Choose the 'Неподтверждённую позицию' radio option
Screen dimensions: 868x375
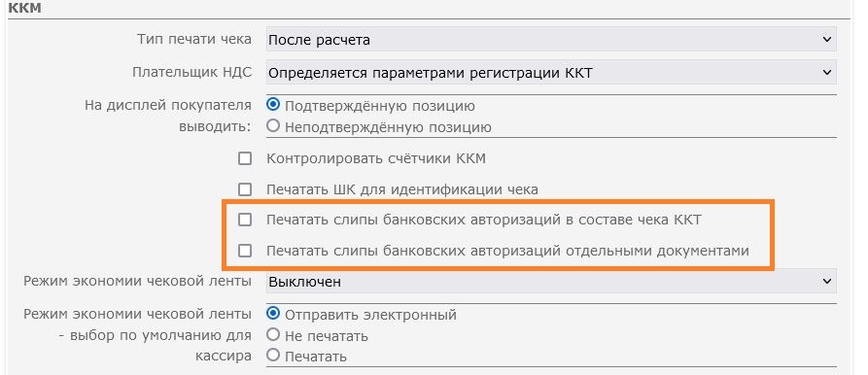coord(273,126)
